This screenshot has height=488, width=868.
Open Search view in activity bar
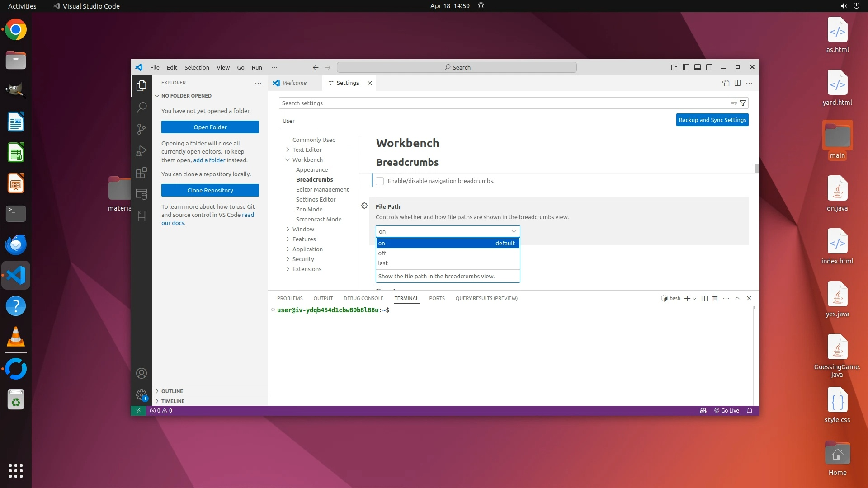142,107
